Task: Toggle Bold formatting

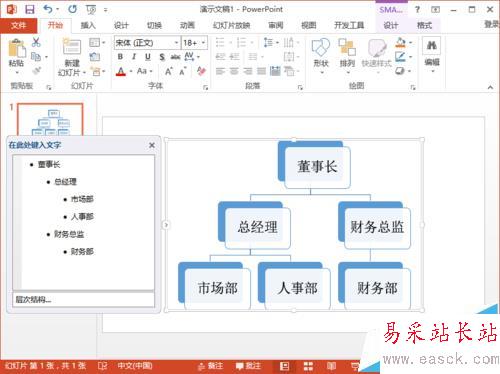Action: pyautogui.click(x=120, y=57)
